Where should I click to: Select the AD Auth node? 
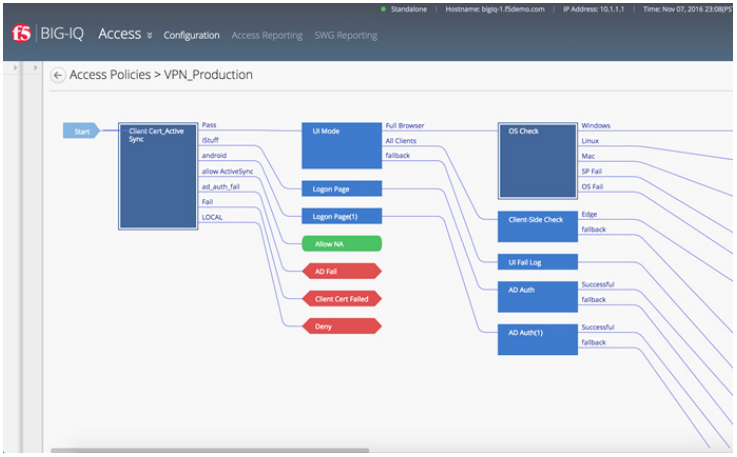(x=538, y=297)
